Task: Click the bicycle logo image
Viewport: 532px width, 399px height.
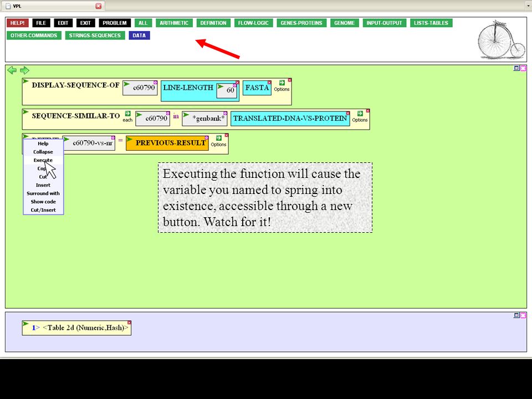Action: point(502,40)
